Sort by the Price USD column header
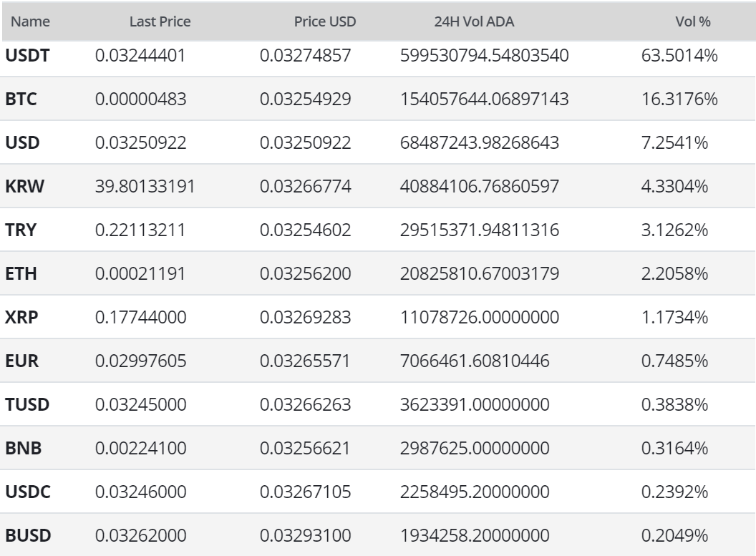This screenshot has width=756, height=556. click(x=325, y=21)
